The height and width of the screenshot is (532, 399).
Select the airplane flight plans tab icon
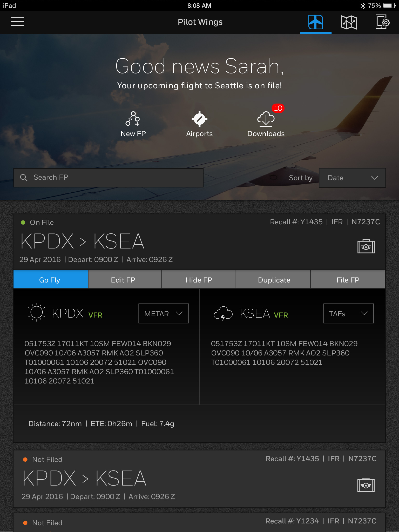click(316, 22)
